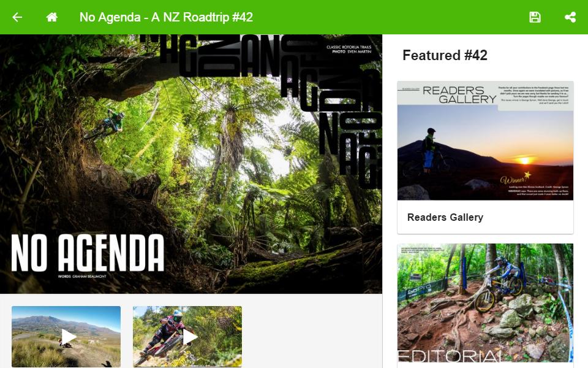Save the article with the floppy disk icon
Screen dimensions: 588x368
click(535, 17)
